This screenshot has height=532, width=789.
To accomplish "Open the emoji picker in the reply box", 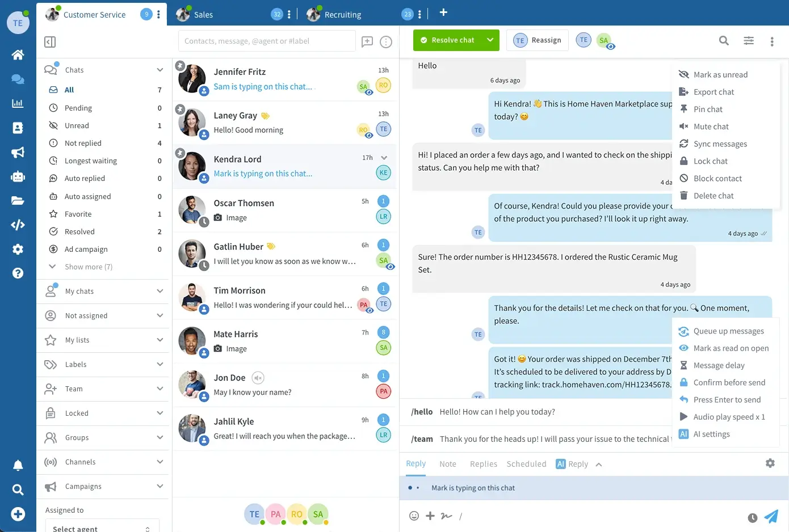I will coord(414,516).
